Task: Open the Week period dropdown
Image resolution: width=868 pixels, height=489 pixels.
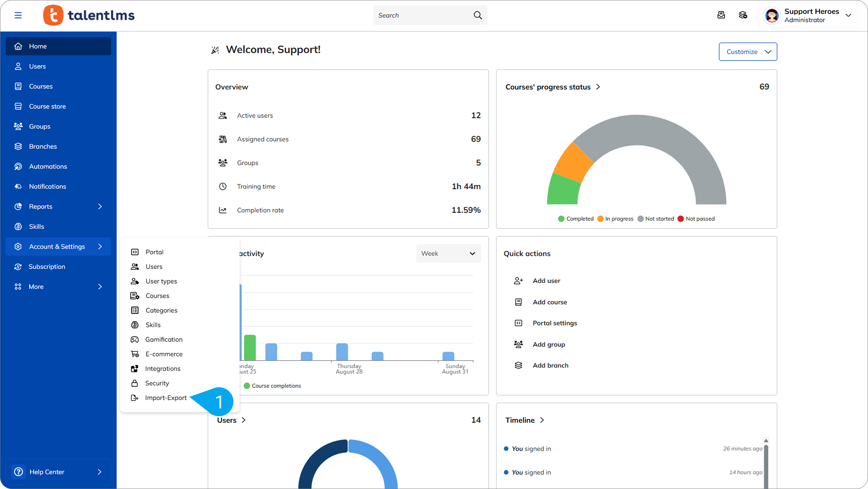Action: (x=448, y=254)
